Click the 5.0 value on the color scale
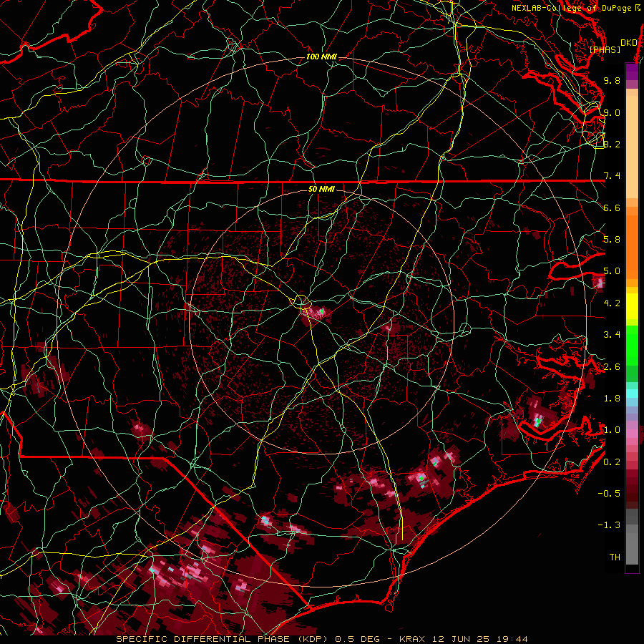The width and height of the screenshot is (644, 644). tap(612, 271)
